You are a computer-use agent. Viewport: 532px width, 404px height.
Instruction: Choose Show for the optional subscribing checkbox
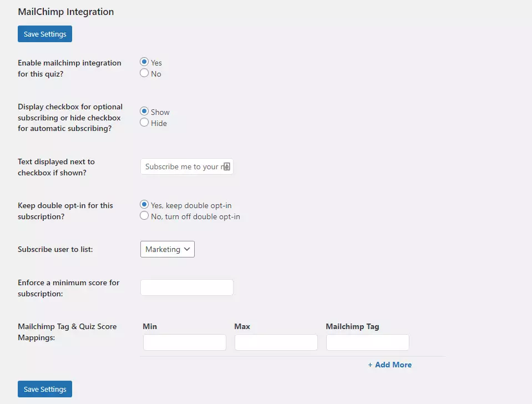click(144, 112)
